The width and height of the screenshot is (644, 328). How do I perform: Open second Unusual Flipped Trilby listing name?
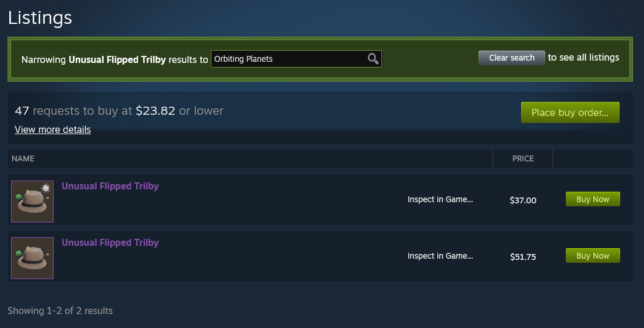tap(110, 242)
